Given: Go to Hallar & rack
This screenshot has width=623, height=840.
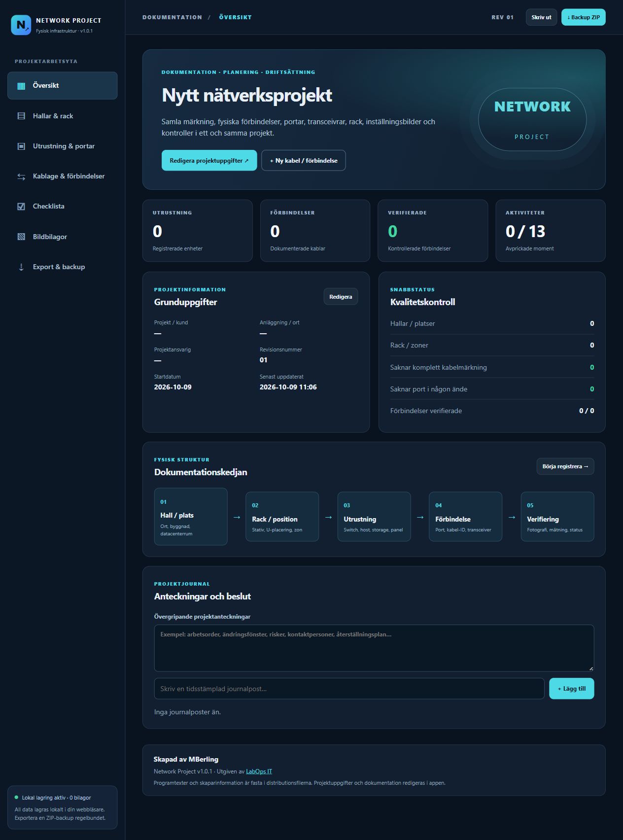Looking at the screenshot, I should [x=63, y=116].
